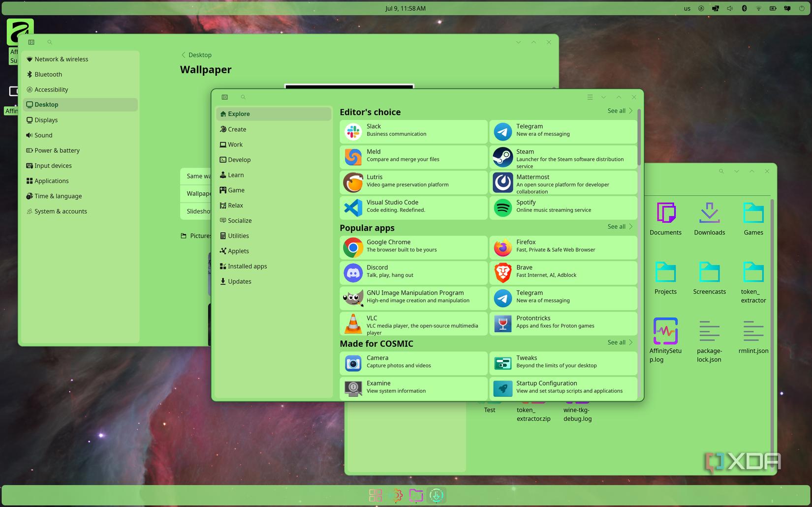Open the Steam app icon
This screenshot has height=507, width=812.
(502, 157)
